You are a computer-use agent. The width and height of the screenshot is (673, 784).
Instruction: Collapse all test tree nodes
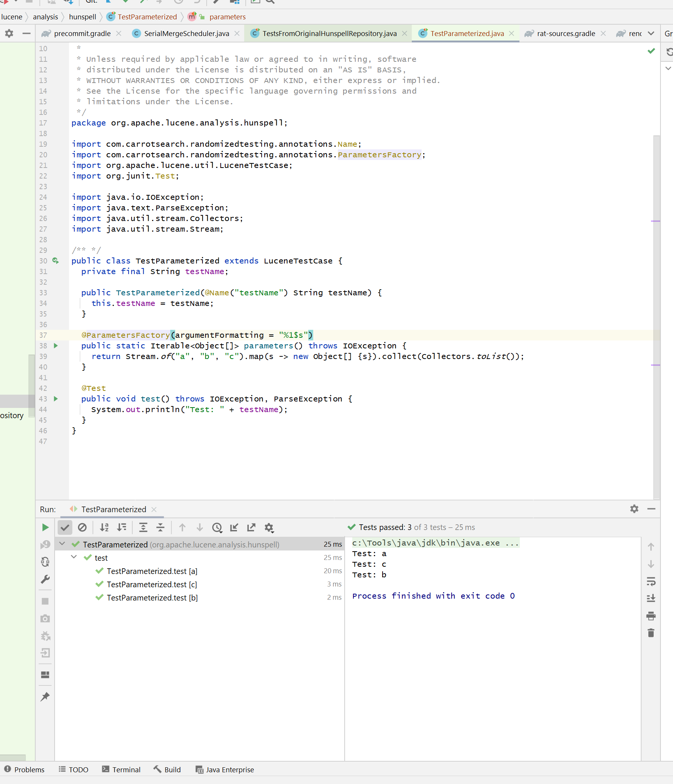tap(160, 527)
